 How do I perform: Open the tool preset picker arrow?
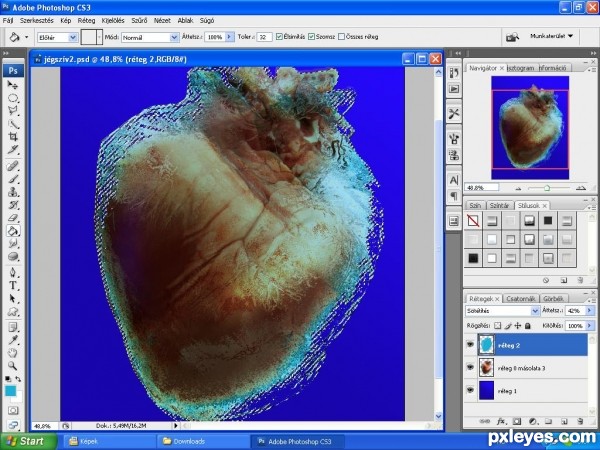[x=26, y=37]
